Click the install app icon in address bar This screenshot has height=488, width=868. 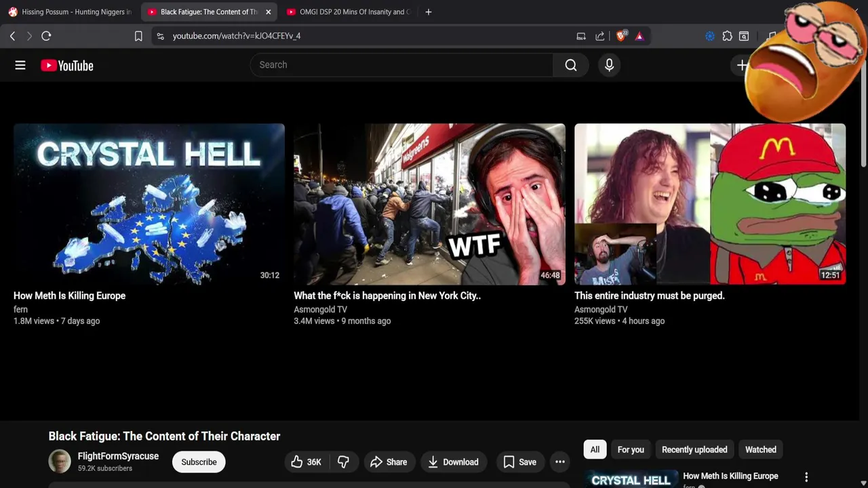[581, 36]
